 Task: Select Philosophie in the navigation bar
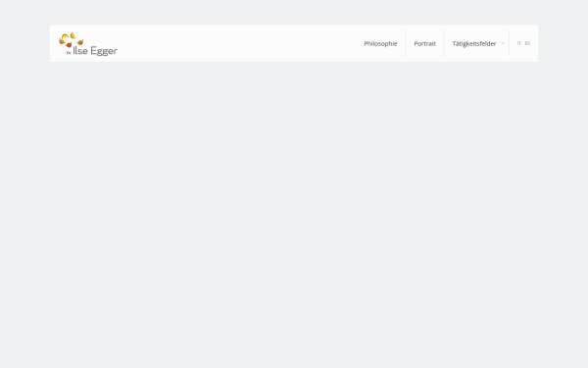click(380, 43)
